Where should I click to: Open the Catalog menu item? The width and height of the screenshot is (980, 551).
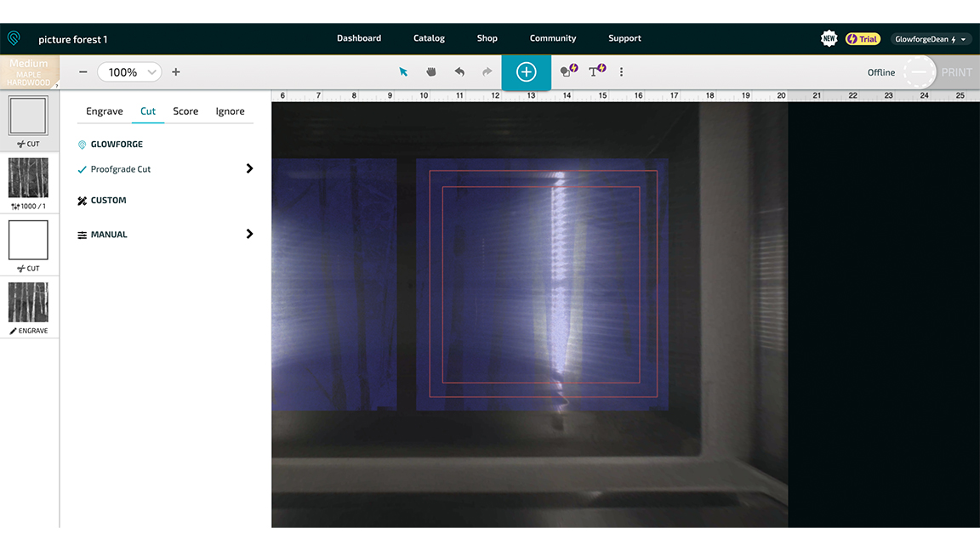click(429, 38)
